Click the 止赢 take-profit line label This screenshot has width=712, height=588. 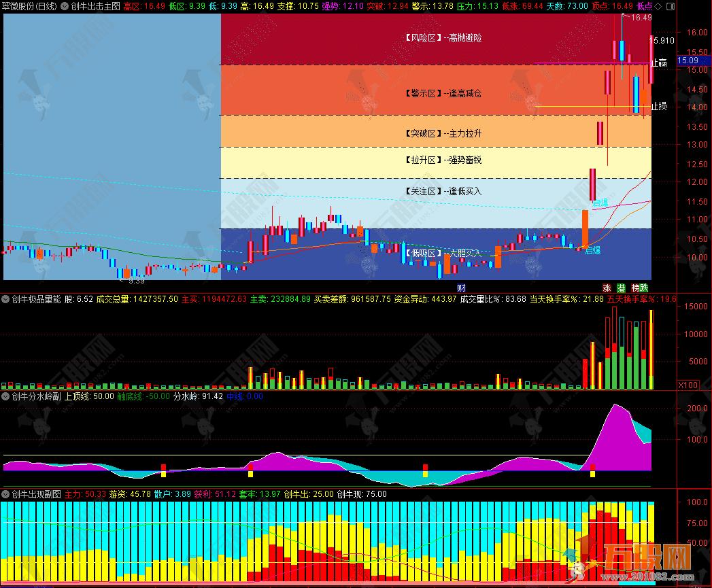pyautogui.click(x=659, y=63)
